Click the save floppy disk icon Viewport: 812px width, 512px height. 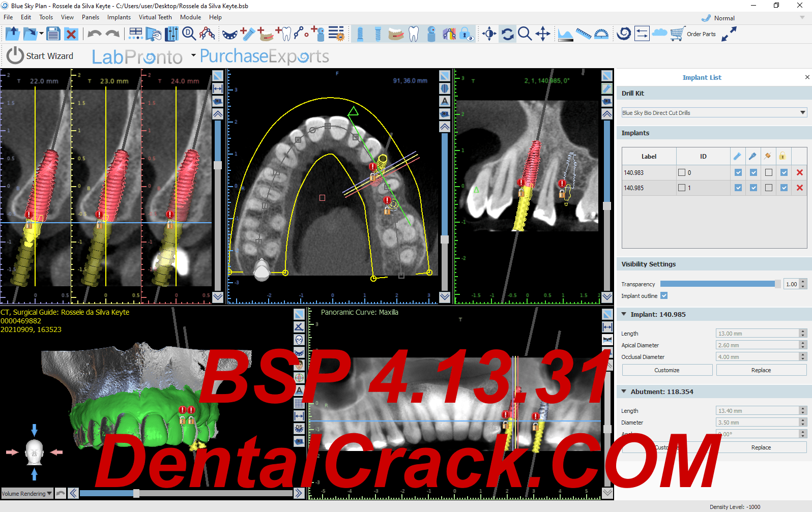coord(53,34)
